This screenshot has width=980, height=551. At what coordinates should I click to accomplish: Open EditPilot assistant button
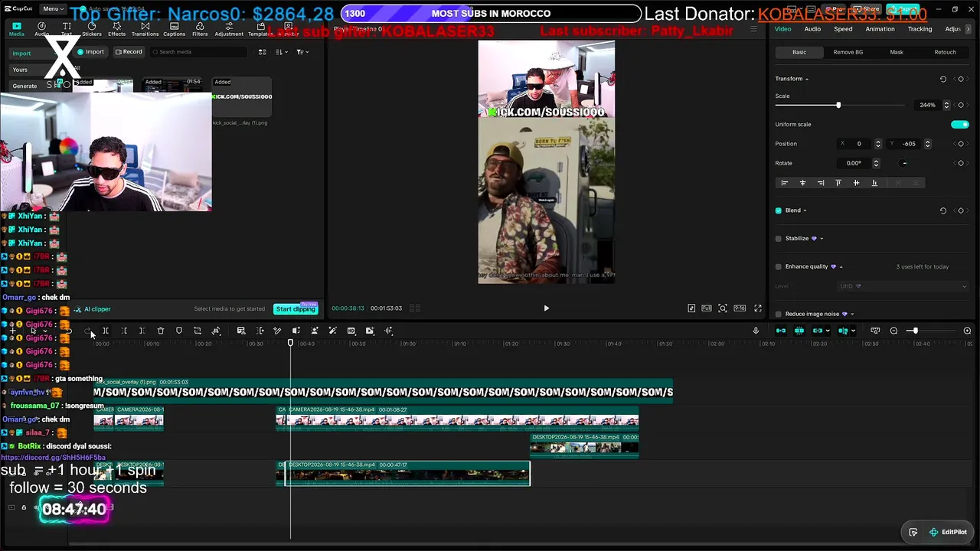tap(949, 533)
